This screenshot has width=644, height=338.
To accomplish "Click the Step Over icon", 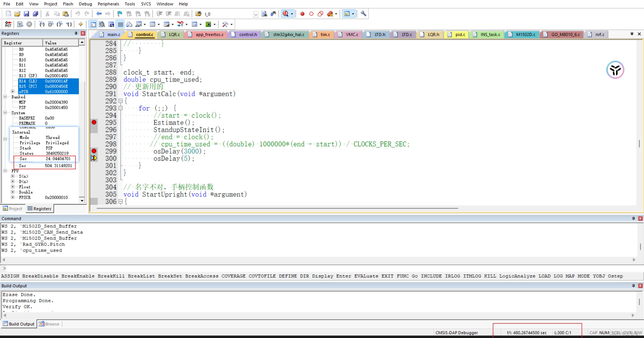I will point(51,24).
